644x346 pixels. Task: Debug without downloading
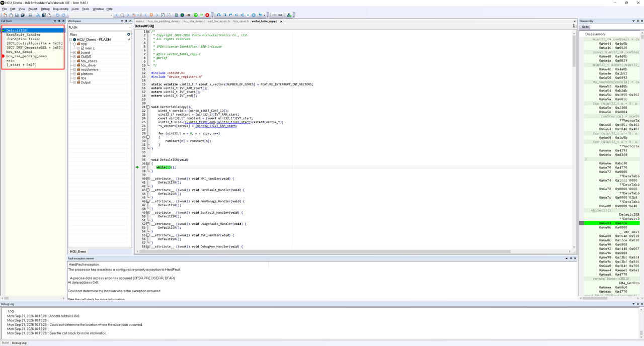pyautogui.click(x=201, y=15)
